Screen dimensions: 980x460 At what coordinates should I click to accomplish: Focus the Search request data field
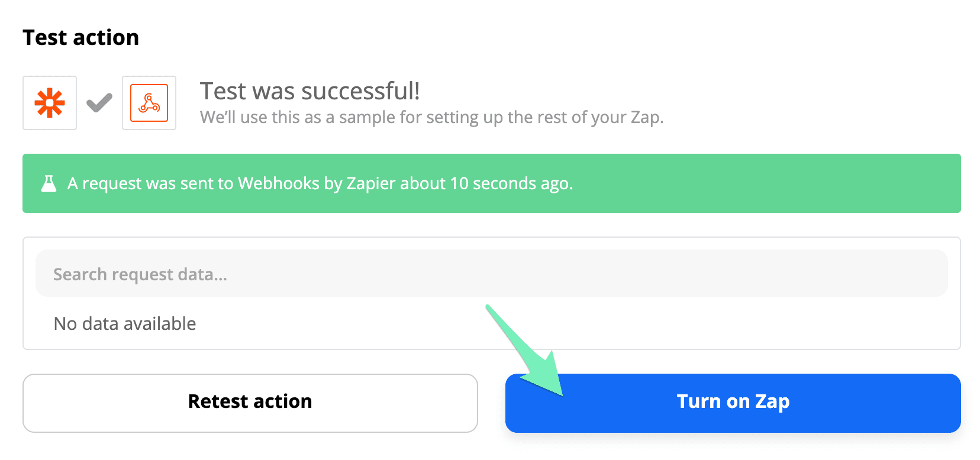[x=491, y=274]
